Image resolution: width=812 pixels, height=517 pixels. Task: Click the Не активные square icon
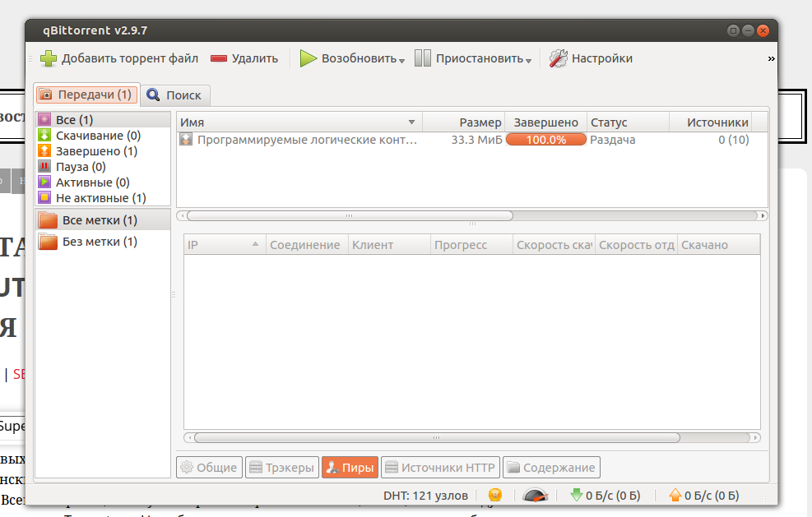coord(44,197)
